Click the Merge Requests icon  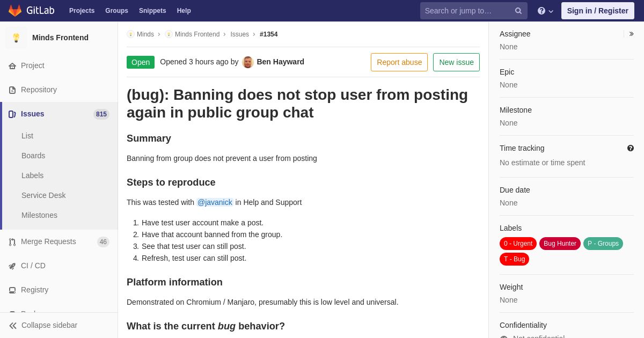pos(12,242)
